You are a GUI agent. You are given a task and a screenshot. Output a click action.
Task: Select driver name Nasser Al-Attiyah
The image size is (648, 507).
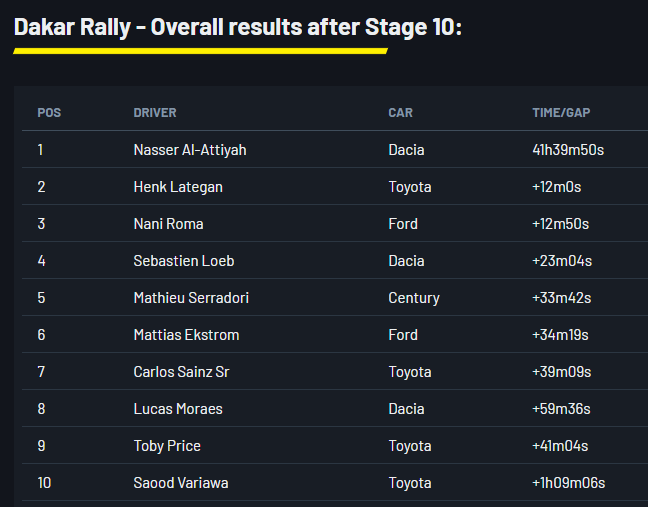pyautogui.click(x=190, y=150)
